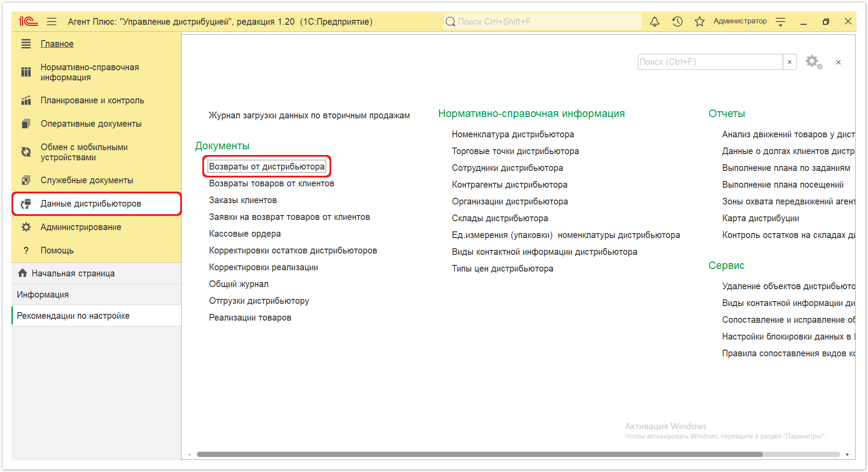This screenshot has height=472, width=868.
Task: Open Планирование и контроль section
Action: pyautogui.click(x=92, y=100)
